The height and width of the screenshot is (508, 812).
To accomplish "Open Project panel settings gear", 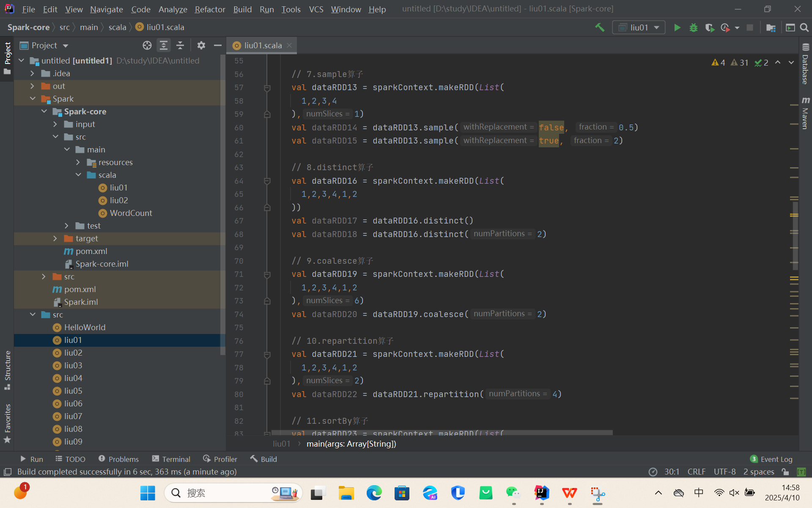I will point(201,45).
